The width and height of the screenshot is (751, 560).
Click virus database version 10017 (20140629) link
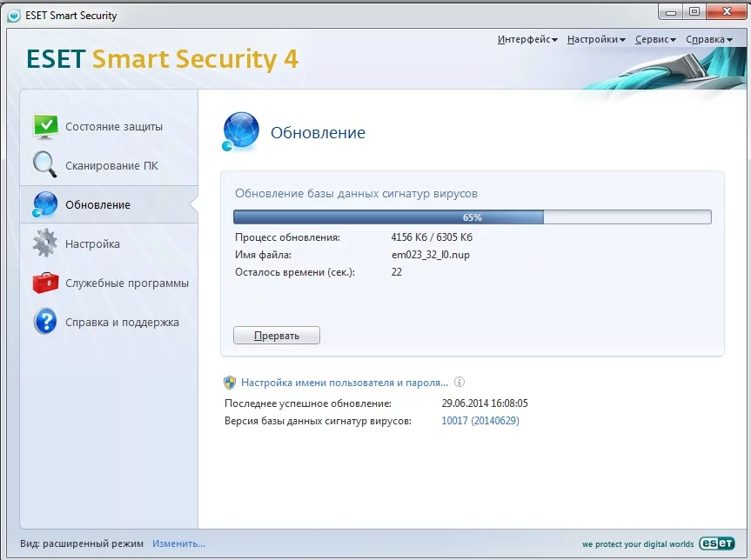point(480,421)
